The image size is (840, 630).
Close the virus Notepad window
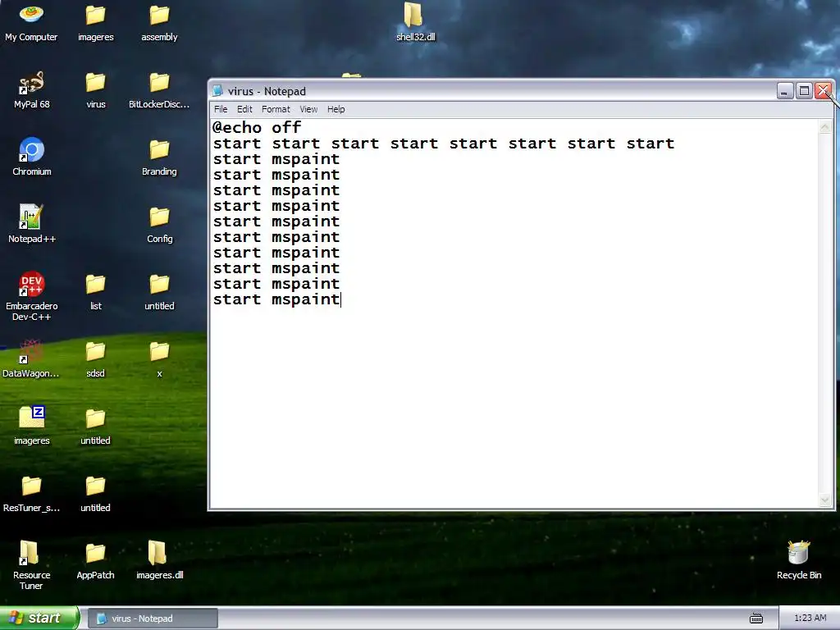(x=823, y=91)
